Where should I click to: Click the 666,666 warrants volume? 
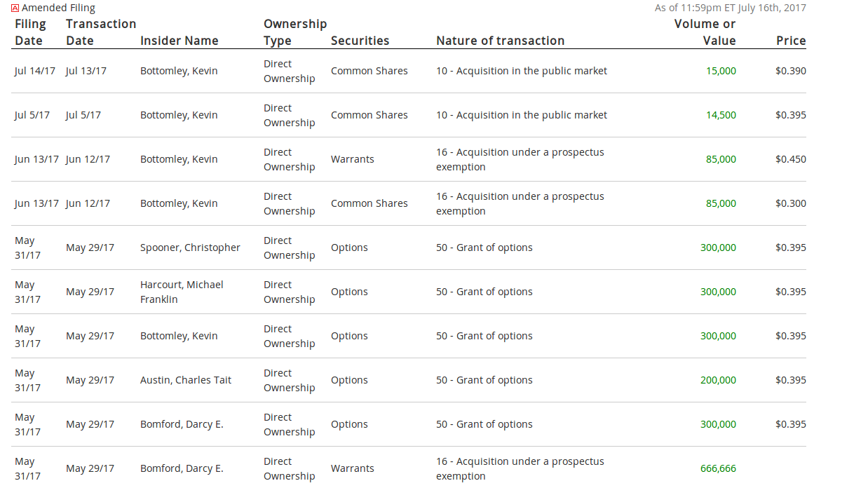718,468
